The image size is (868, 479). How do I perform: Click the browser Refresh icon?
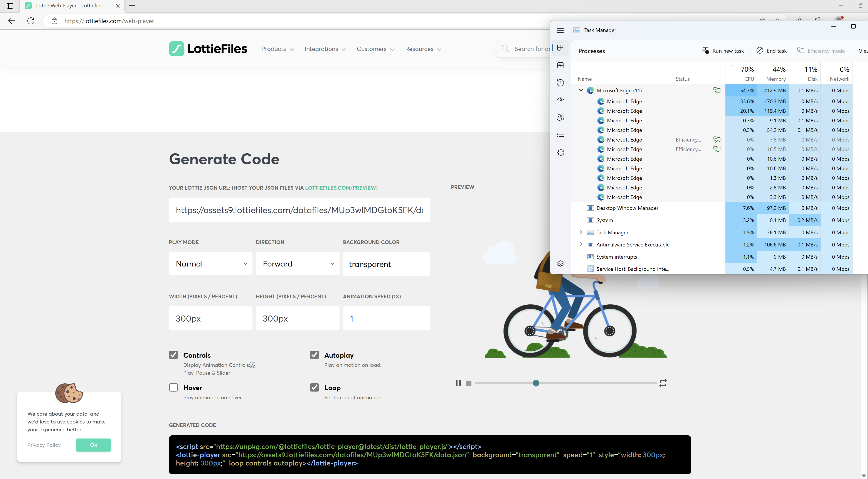31,20
